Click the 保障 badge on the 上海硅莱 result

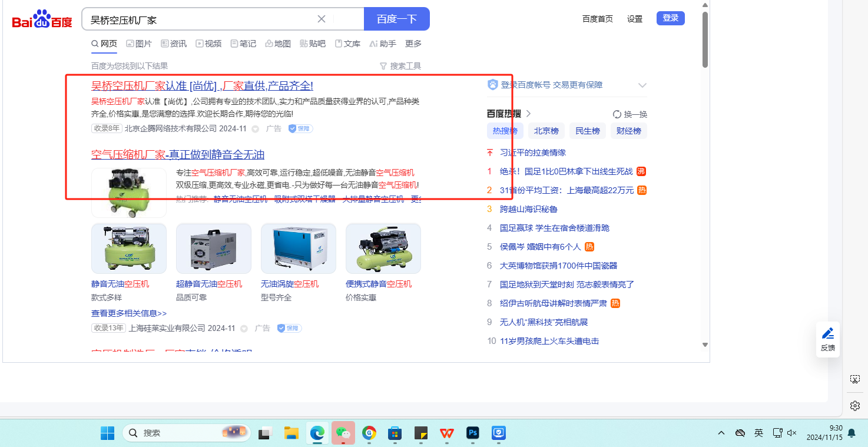click(x=290, y=328)
